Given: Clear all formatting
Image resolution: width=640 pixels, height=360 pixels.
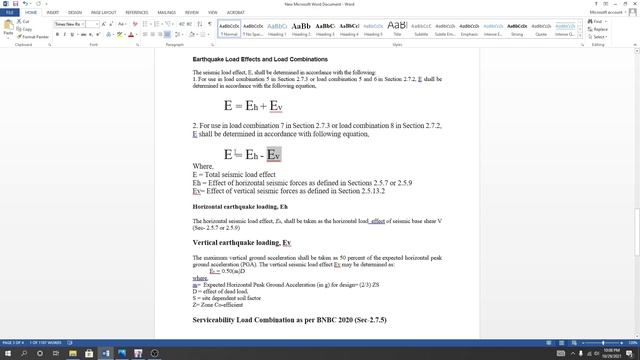Looking at the screenshot, I should coord(135,24).
